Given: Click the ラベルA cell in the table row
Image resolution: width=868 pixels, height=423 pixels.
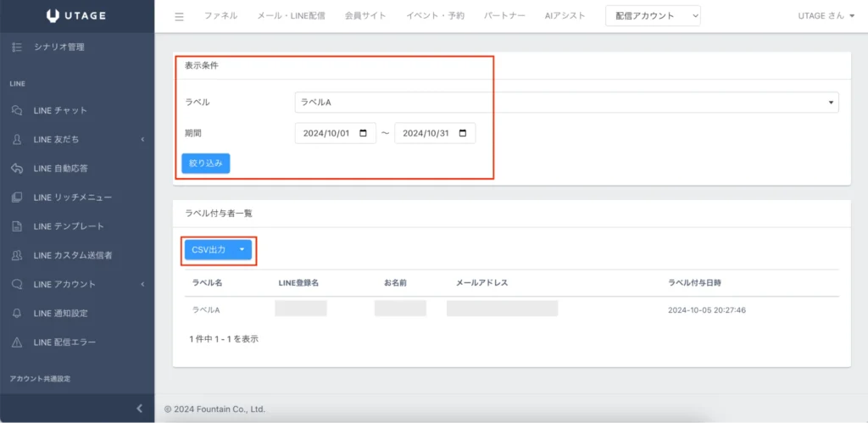Looking at the screenshot, I should click(x=206, y=310).
